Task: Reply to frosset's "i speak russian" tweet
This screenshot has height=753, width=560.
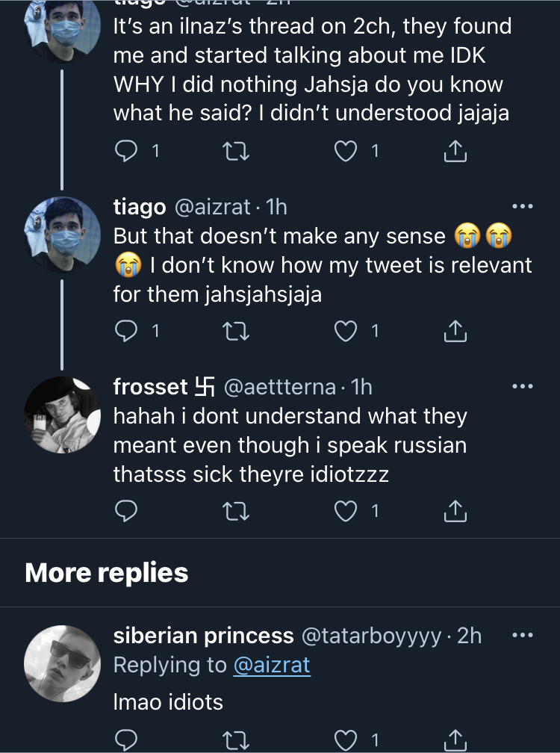Action: [127, 510]
